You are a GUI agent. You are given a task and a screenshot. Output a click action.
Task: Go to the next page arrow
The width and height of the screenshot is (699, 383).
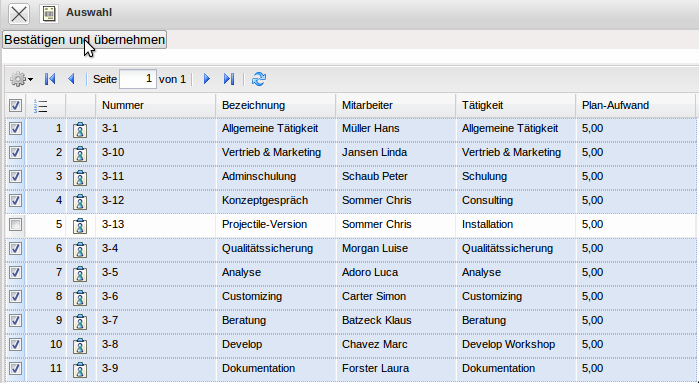pos(206,79)
